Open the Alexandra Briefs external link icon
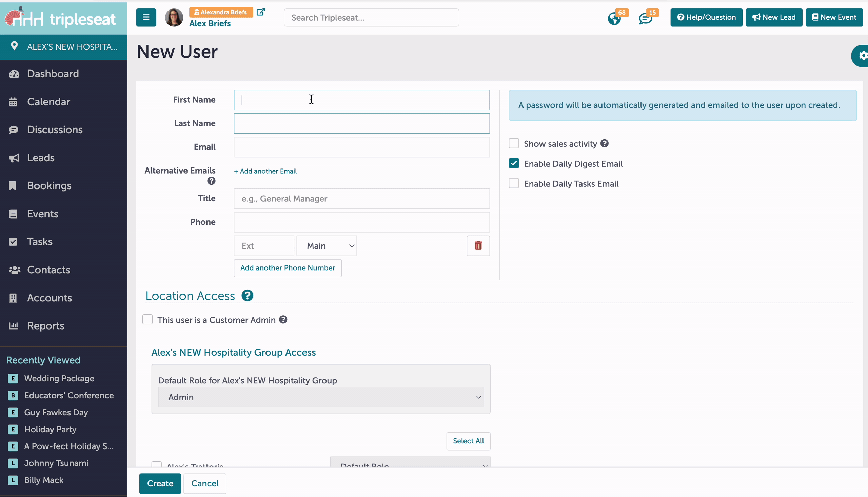868x497 pixels. 261,12
